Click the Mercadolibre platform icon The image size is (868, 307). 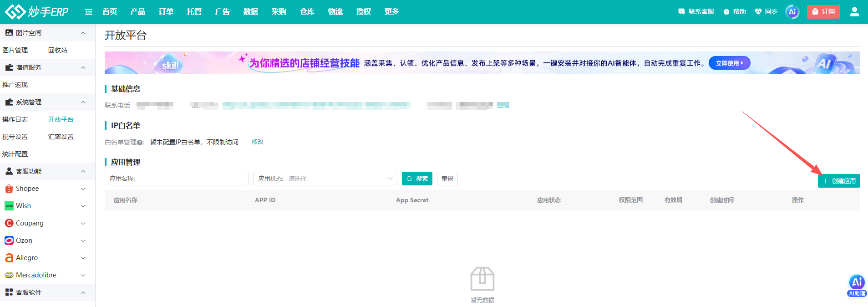[x=9, y=275]
